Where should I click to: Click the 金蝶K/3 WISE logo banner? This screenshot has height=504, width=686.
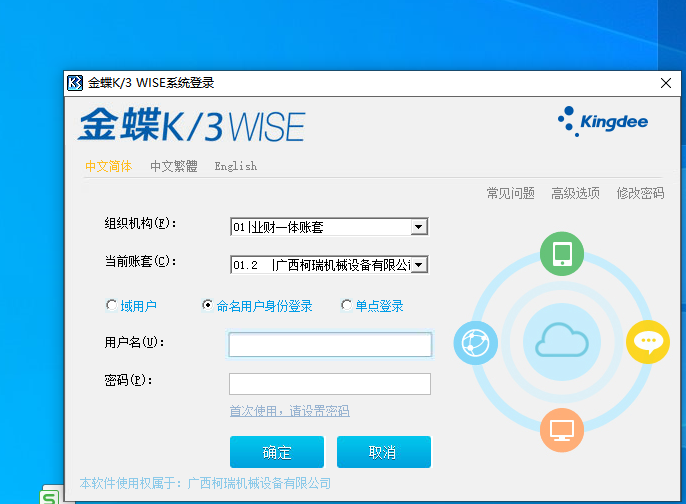(192, 125)
